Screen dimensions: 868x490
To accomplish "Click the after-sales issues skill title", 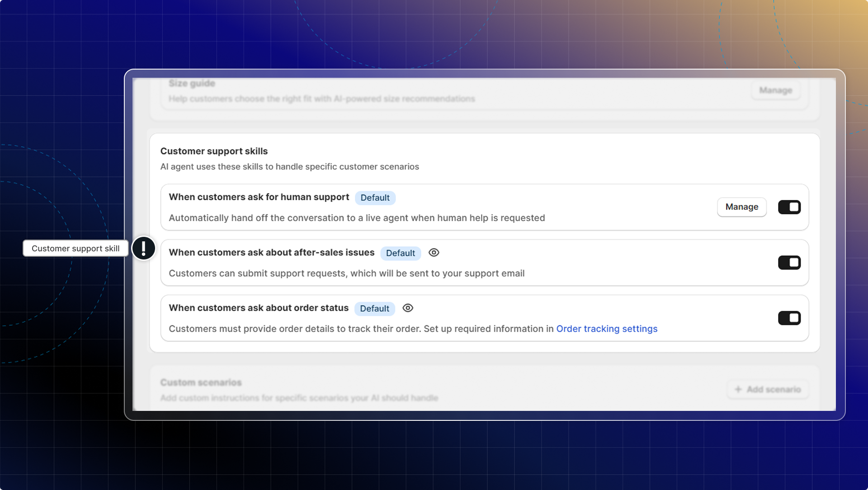I will click(x=271, y=253).
